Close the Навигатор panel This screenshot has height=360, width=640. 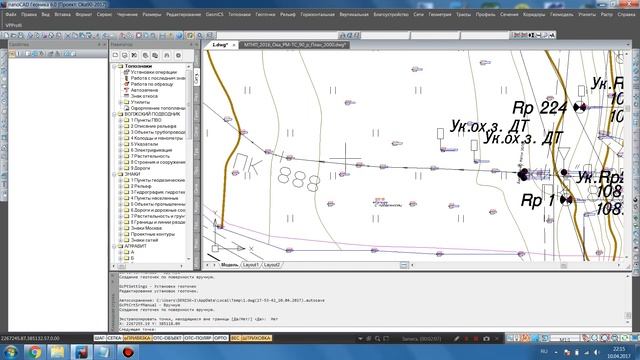point(196,44)
